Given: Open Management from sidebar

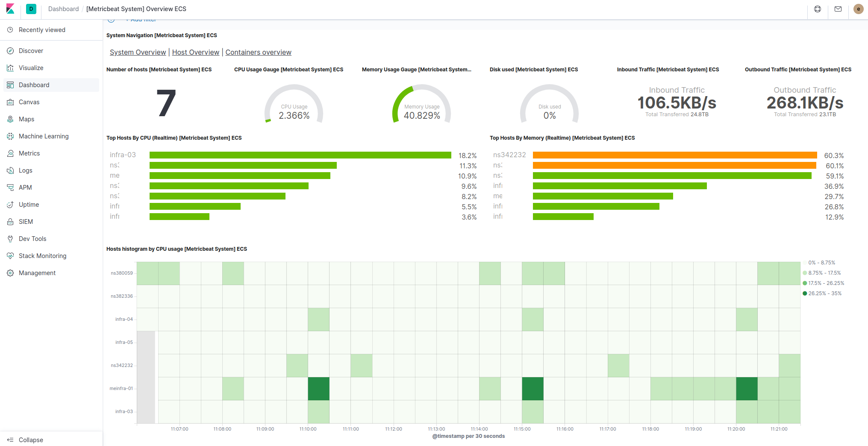Looking at the screenshot, I should click(37, 273).
